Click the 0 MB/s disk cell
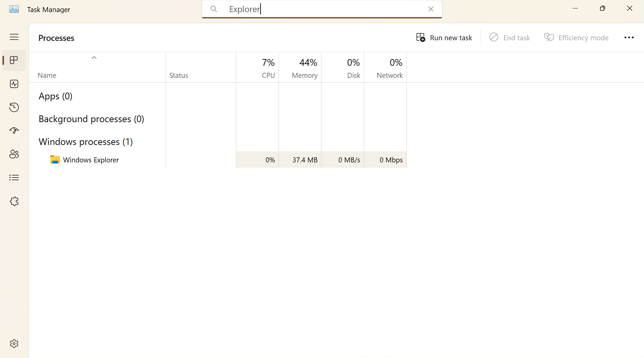644x358 pixels. [343, 160]
